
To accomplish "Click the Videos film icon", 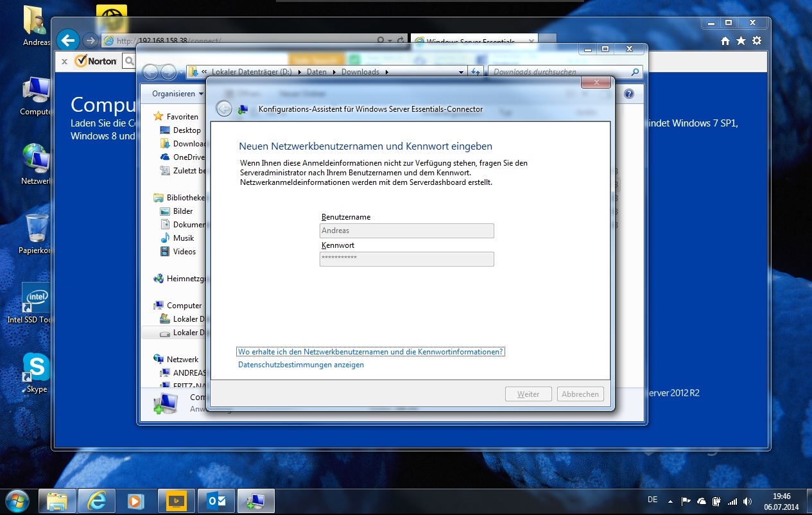I will (164, 252).
